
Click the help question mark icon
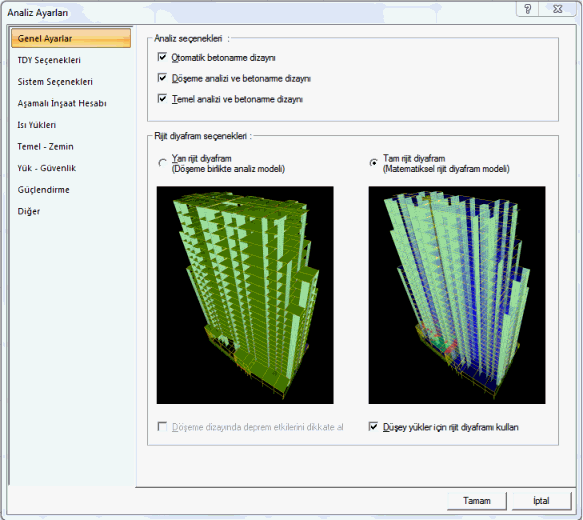[x=528, y=9]
